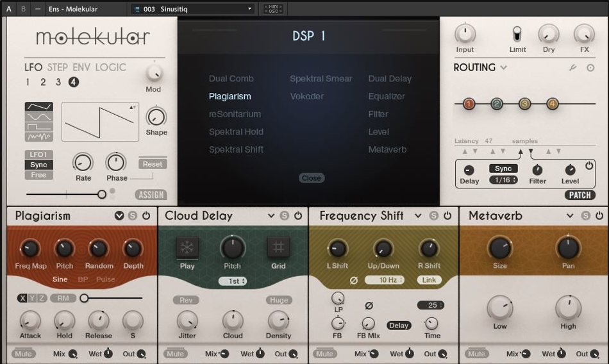Screen dimensions: 609x364
Task: Select the sawtooth LFO waveform icon
Action: [39, 106]
